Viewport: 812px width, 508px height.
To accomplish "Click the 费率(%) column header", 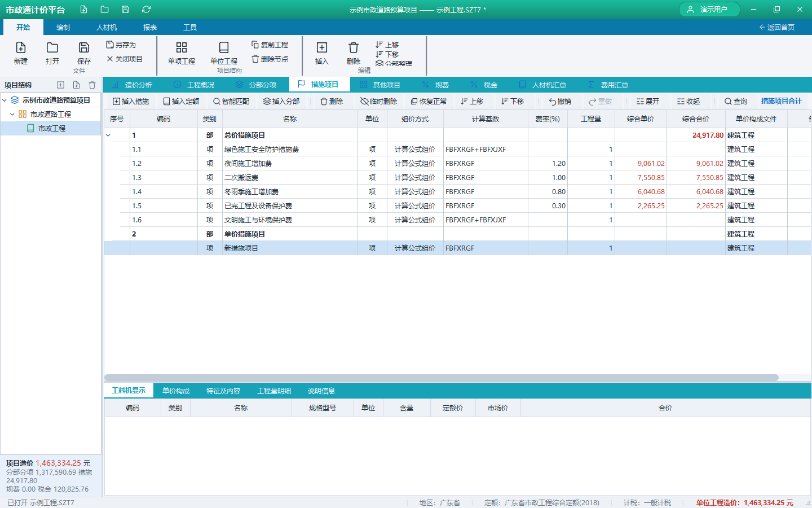I will click(x=548, y=119).
